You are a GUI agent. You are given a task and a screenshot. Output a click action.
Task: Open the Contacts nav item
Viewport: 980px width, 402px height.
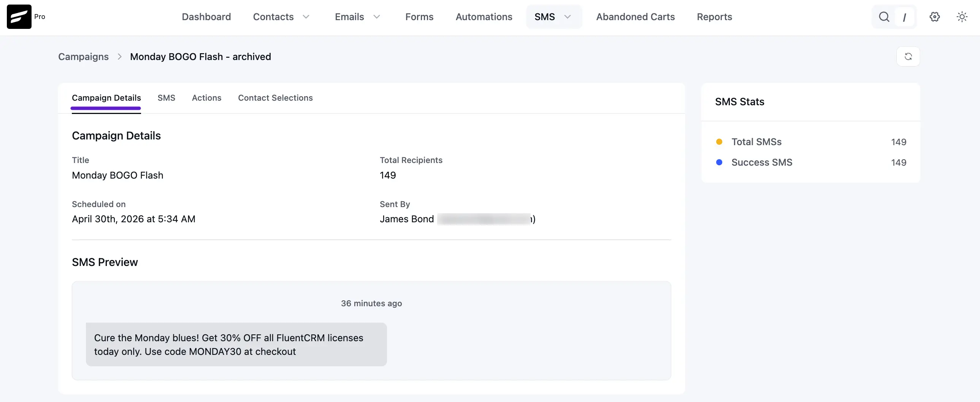tap(273, 17)
